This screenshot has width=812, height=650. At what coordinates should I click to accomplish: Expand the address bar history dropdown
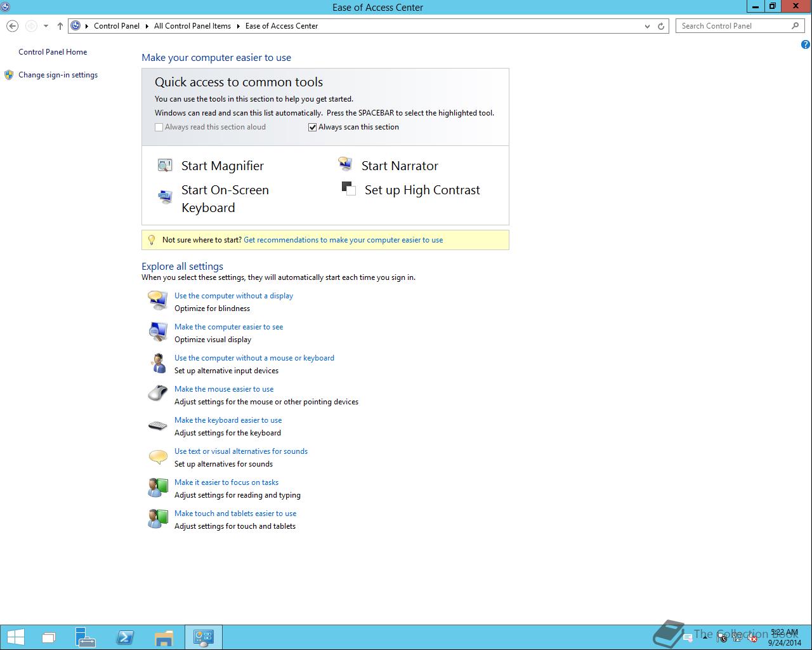click(x=647, y=26)
